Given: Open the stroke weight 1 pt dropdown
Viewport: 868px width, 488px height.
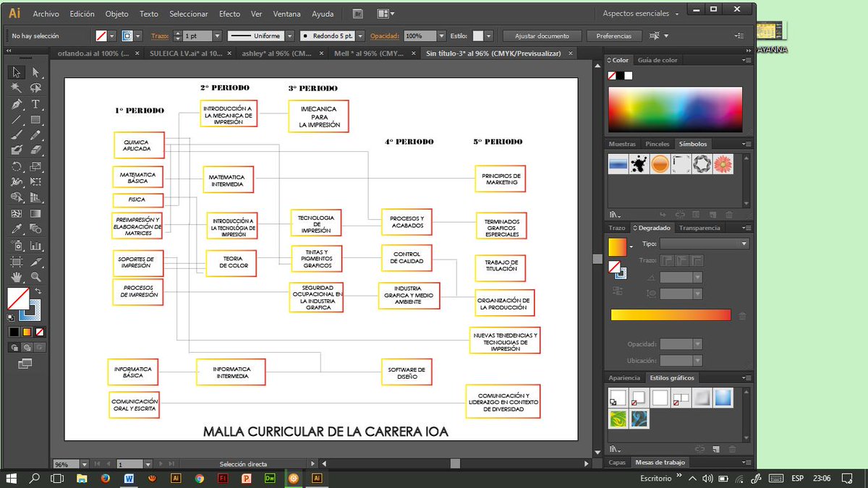Looking at the screenshot, I should coord(216,35).
